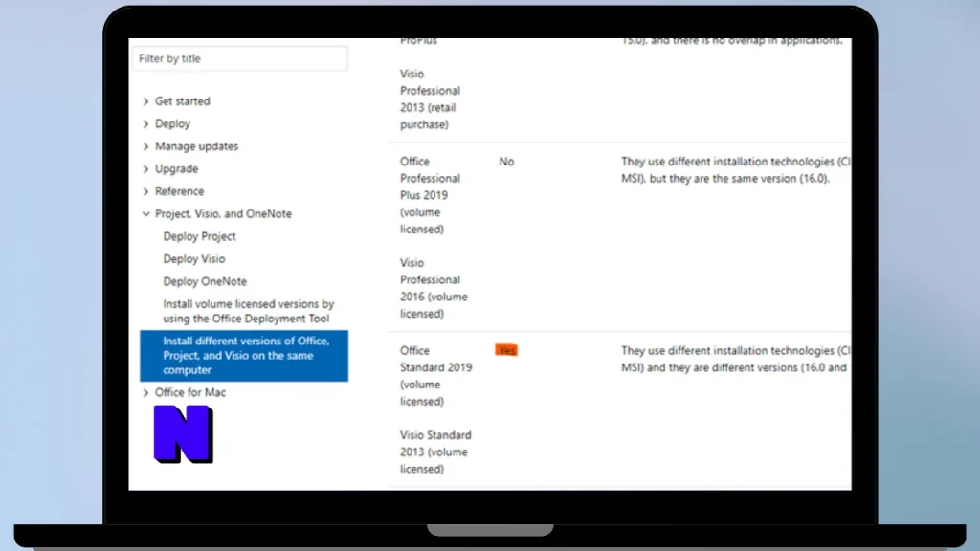980x551 pixels.
Task: Expand the Reference section chevron
Action: pos(145,191)
